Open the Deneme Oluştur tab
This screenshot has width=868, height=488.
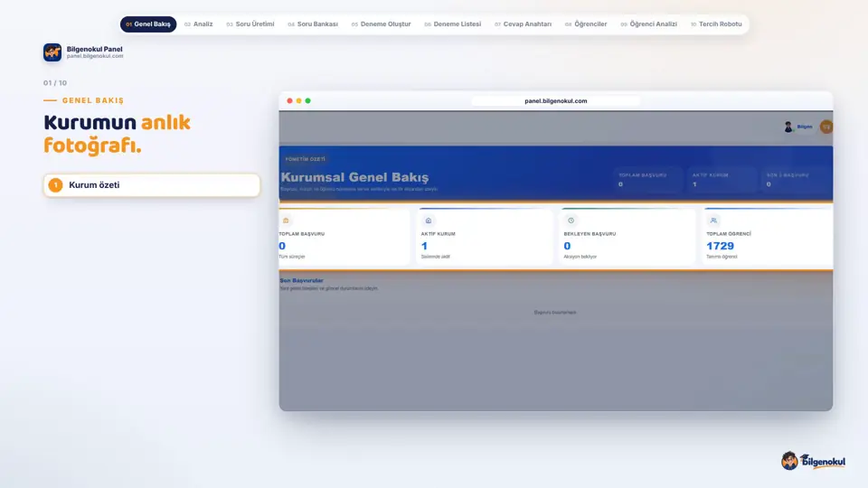(382, 24)
